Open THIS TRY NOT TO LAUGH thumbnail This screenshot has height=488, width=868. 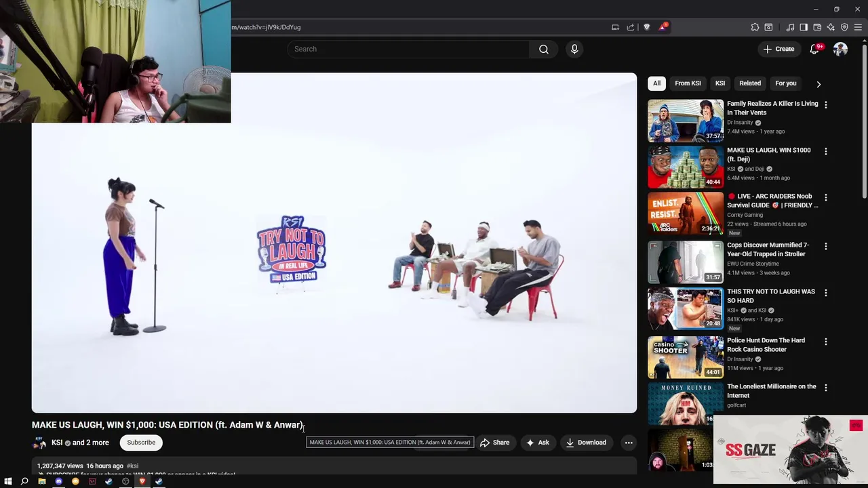(x=686, y=308)
